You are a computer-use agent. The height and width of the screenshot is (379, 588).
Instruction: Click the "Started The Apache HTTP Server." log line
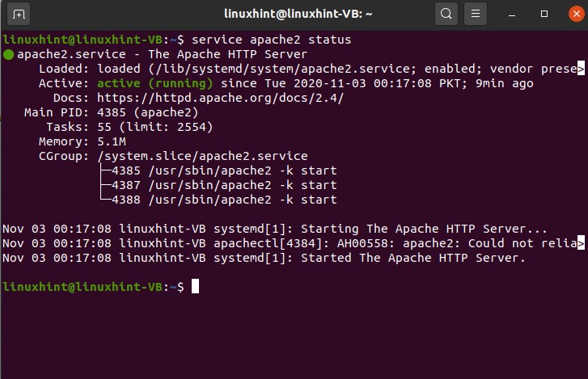[x=413, y=258]
